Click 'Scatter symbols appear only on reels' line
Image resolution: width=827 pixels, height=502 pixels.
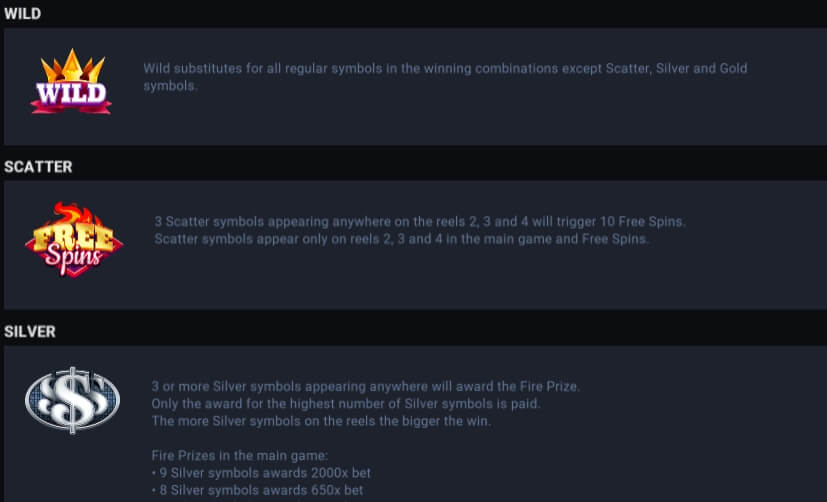pos(401,239)
